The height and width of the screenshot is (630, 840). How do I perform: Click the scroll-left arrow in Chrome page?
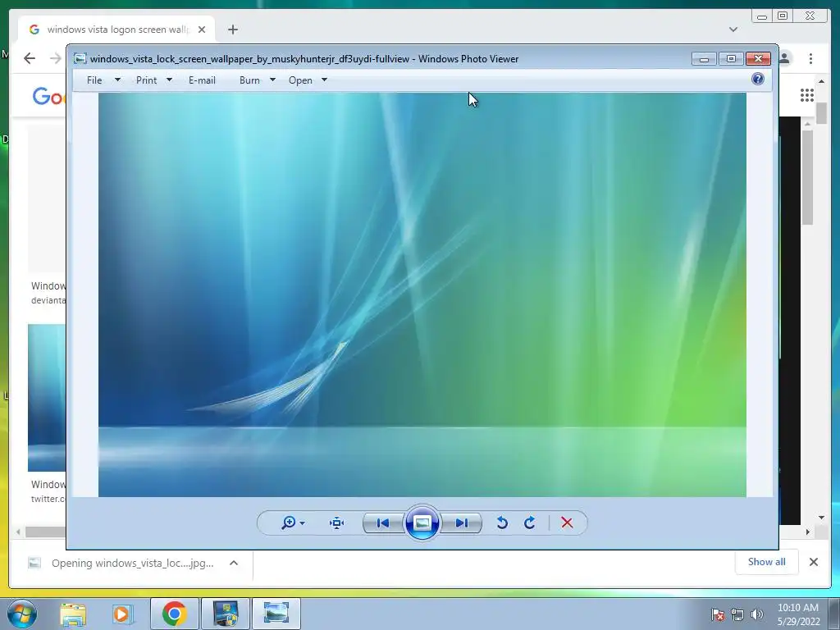[18, 532]
